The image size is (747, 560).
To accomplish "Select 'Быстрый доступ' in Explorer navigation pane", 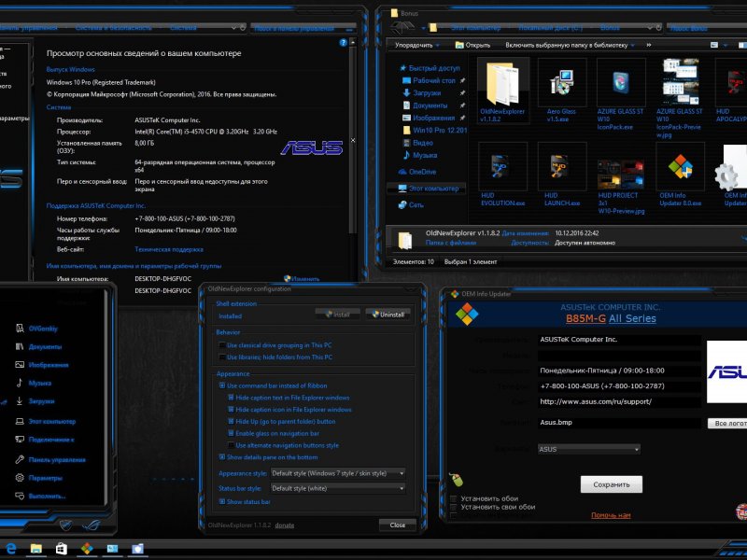I will point(430,68).
